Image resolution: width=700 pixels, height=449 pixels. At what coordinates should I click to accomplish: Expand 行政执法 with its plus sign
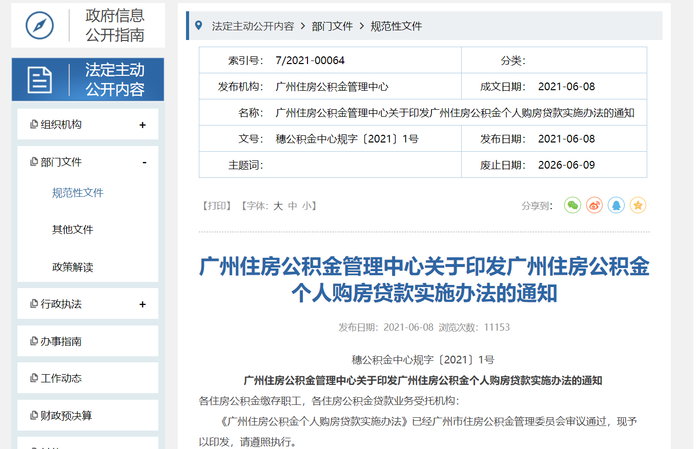tap(142, 304)
